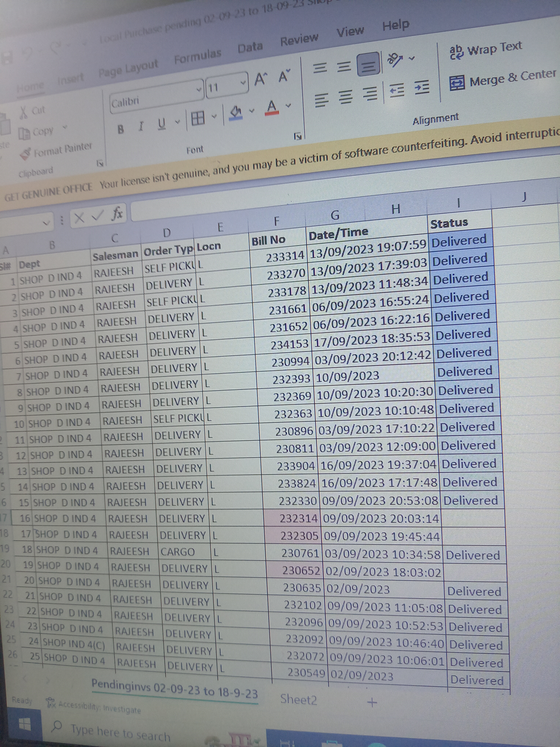Open the Formulas ribbon tab

coord(198,56)
